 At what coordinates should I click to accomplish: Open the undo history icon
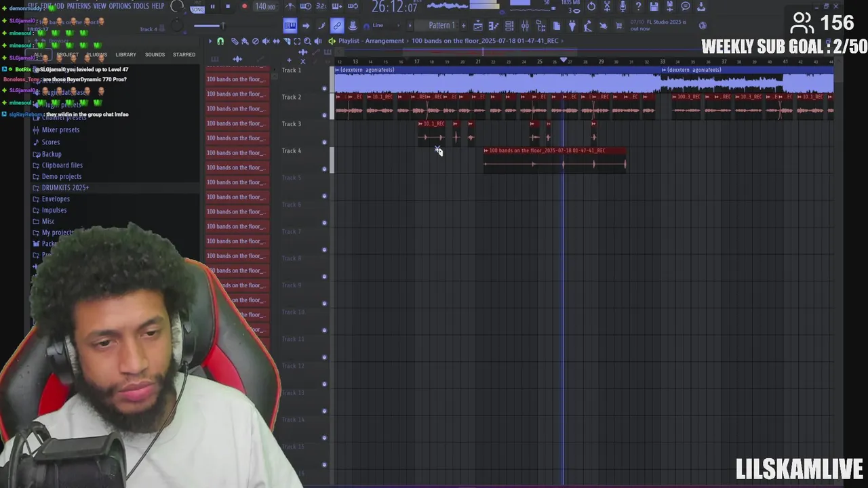pos(591,6)
